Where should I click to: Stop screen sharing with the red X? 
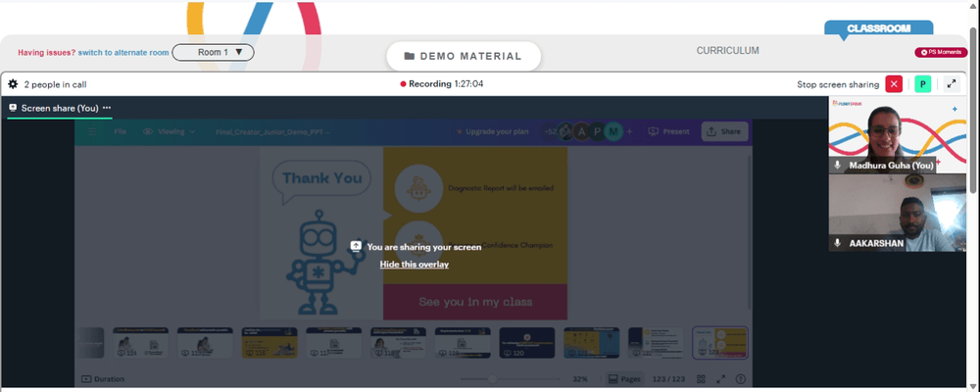coord(894,83)
